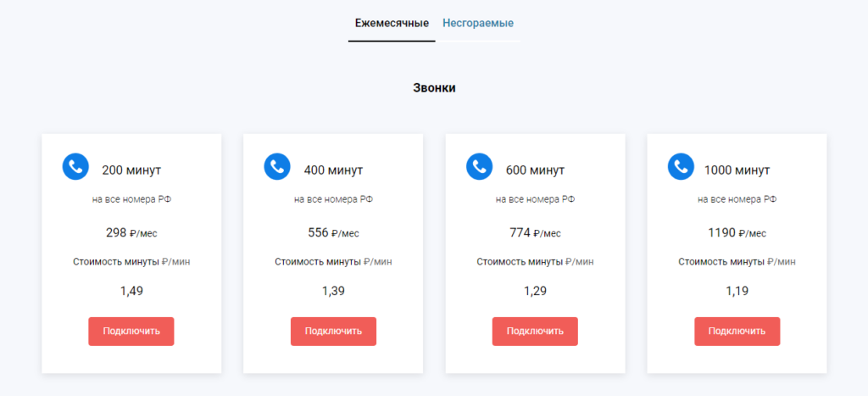
Task: Click the 1000 минут plan title
Action: pos(737,170)
